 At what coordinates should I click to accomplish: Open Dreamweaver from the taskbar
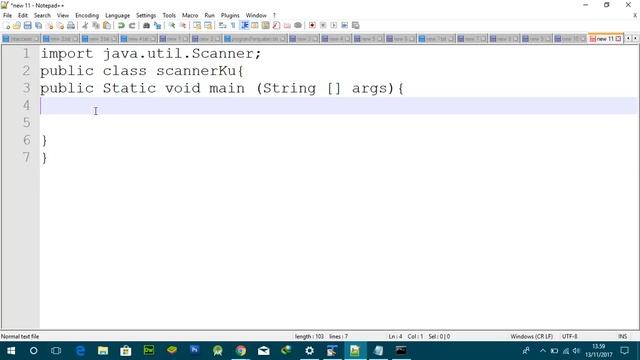click(149, 351)
